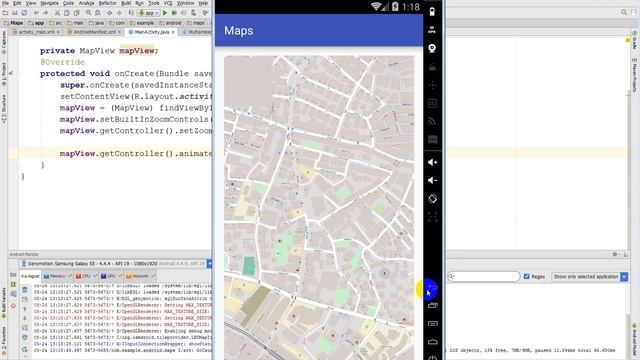This screenshot has height=360, width=640.
Task: Open the File menu
Action: [5, 3]
